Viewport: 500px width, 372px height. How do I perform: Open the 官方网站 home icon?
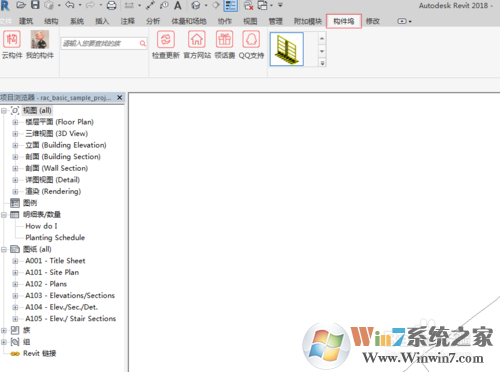197,39
